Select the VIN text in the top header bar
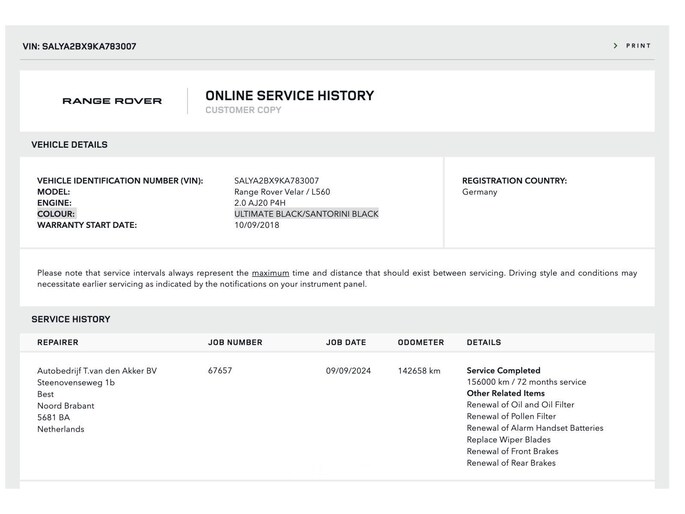Screen dimensions: 685x514 (x=79, y=47)
